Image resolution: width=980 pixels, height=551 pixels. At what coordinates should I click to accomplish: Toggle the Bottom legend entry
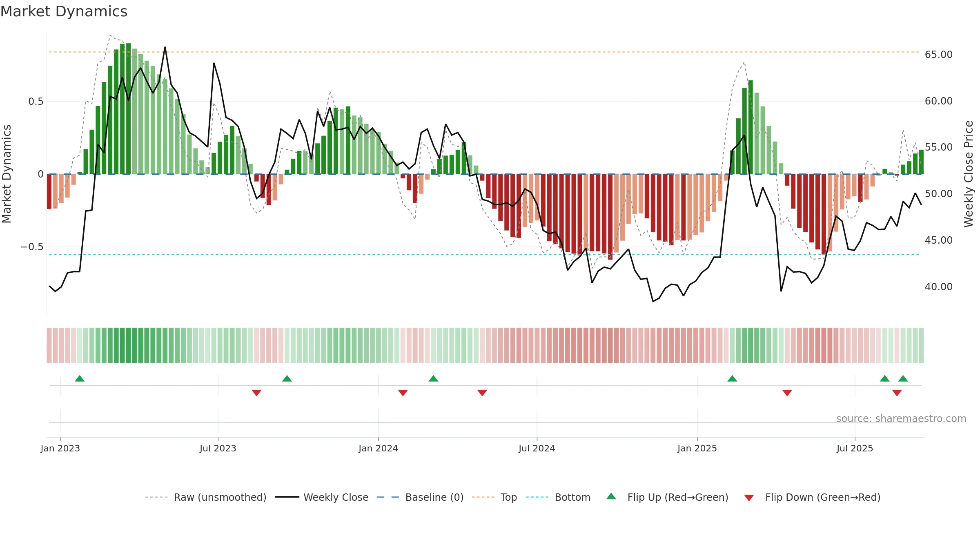(x=558, y=497)
